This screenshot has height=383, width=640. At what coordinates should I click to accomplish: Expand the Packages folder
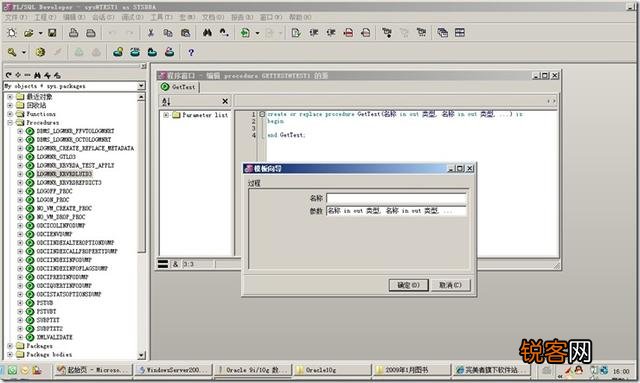tap(10, 346)
